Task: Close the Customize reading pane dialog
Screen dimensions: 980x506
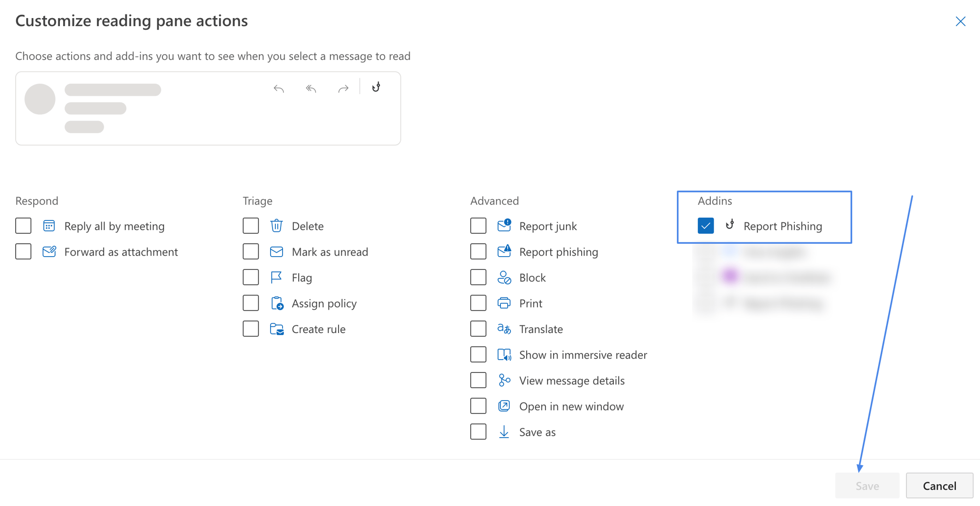Action: click(961, 21)
